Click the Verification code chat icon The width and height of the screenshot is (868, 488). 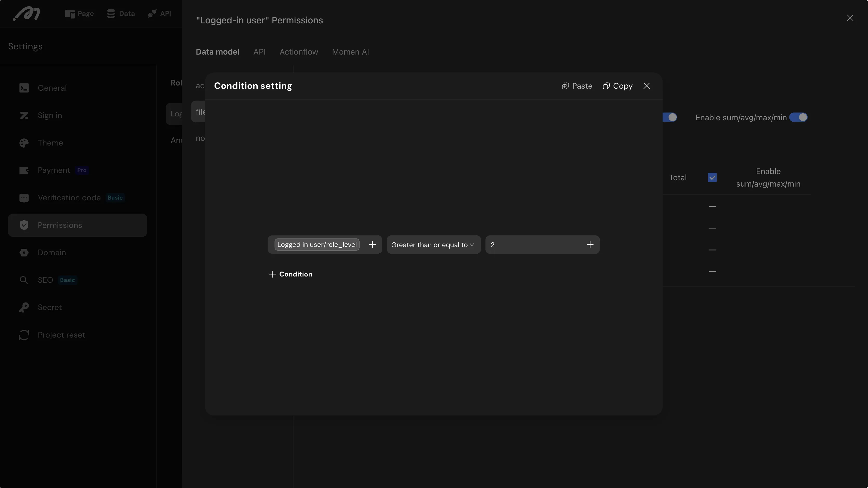tap(24, 198)
